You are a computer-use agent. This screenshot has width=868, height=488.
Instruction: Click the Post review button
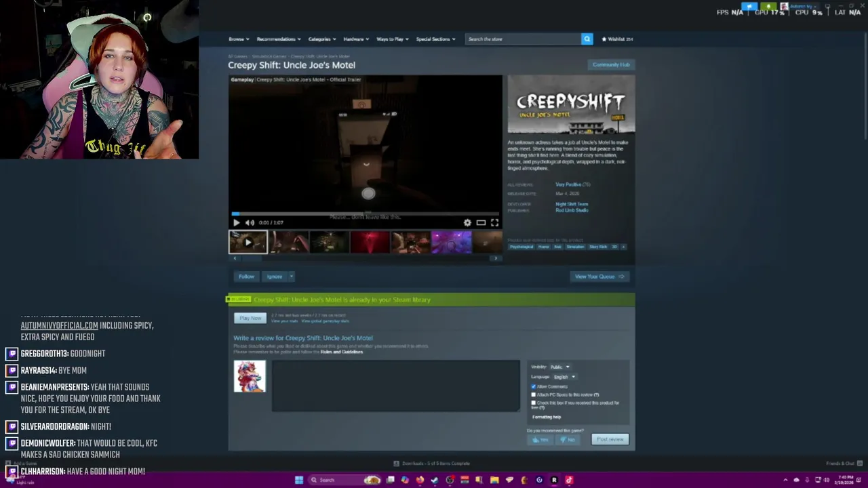pos(610,439)
